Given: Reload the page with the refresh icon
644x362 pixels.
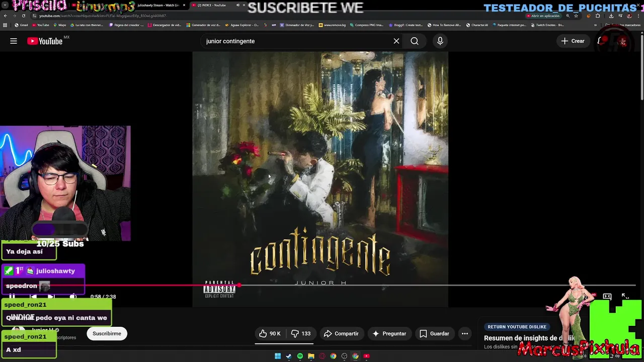Looking at the screenshot, I should (x=23, y=16).
